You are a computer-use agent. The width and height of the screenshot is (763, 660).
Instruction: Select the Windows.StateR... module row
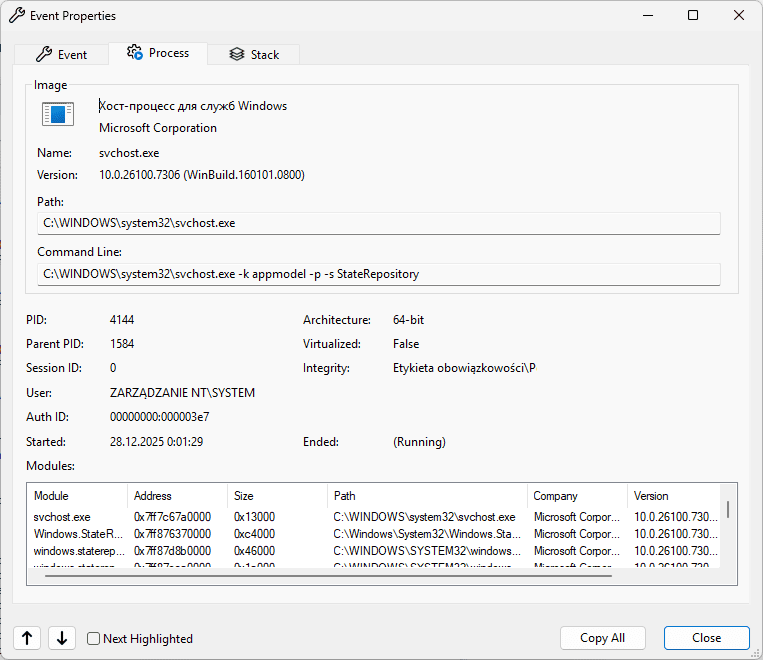tap(374, 534)
